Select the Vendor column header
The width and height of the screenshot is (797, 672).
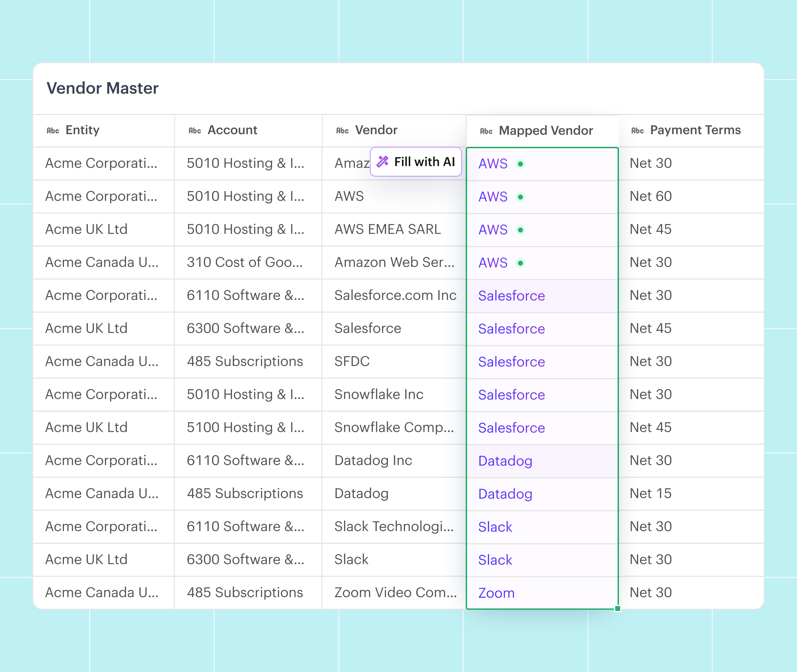(x=394, y=131)
